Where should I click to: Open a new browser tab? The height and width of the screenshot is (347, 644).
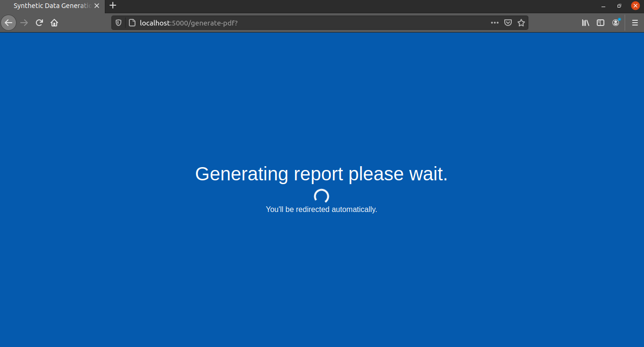[x=113, y=6]
